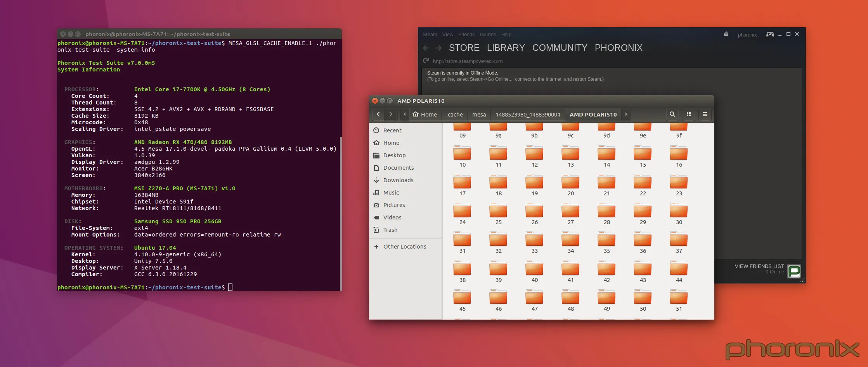Open Other Locations in the sidebar

(x=405, y=247)
